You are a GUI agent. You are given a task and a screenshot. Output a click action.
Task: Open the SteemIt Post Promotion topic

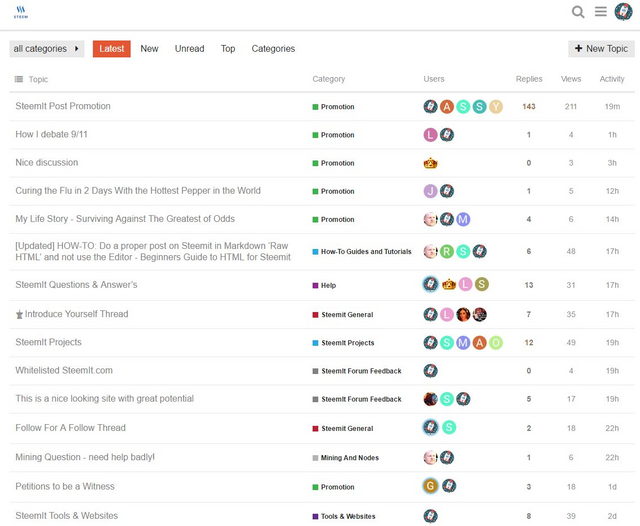pyautogui.click(x=63, y=106)
